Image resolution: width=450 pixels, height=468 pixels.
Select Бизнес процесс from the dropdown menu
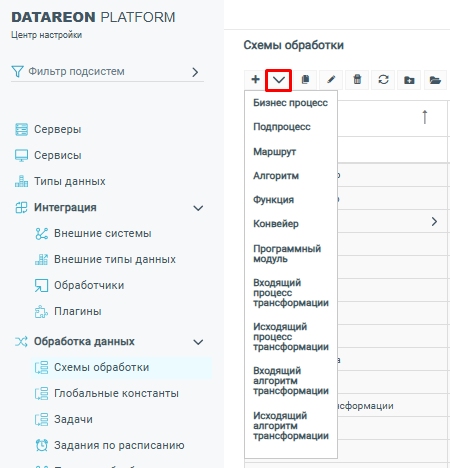tap(291, 103)
